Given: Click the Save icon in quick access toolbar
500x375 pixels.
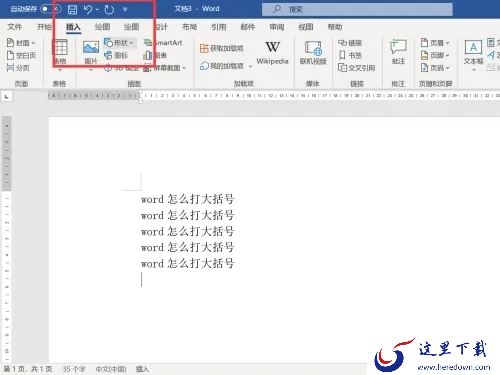Looking at the screenshot, I should click(x=72, y=9).
